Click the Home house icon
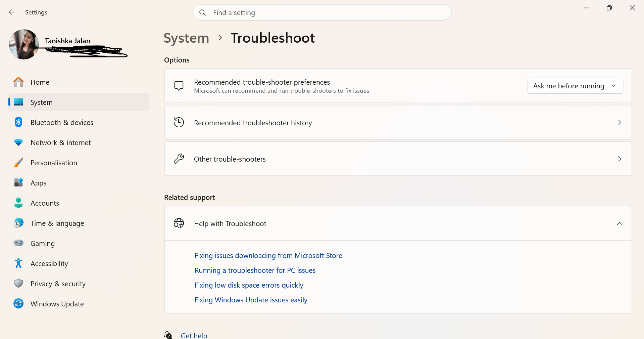This screenshot has width=644, height=339. pyautogui.click(x=18, y=82)
